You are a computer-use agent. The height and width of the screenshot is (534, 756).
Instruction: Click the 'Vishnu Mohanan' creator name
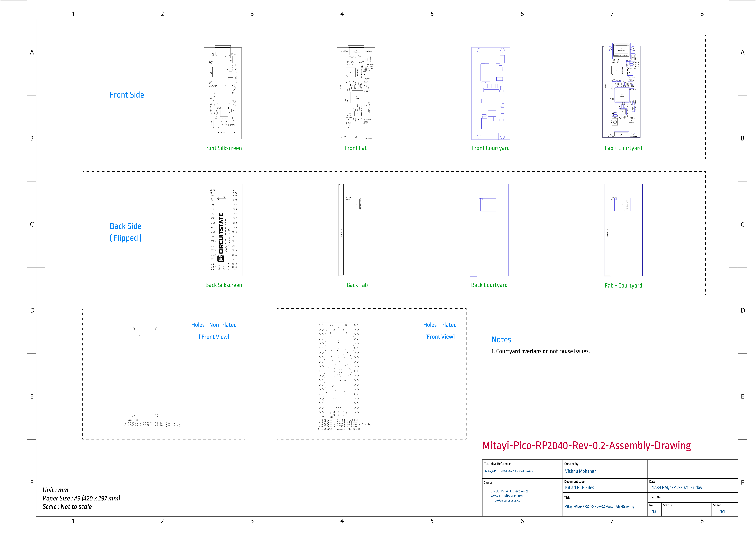click(x=581, y=472)
